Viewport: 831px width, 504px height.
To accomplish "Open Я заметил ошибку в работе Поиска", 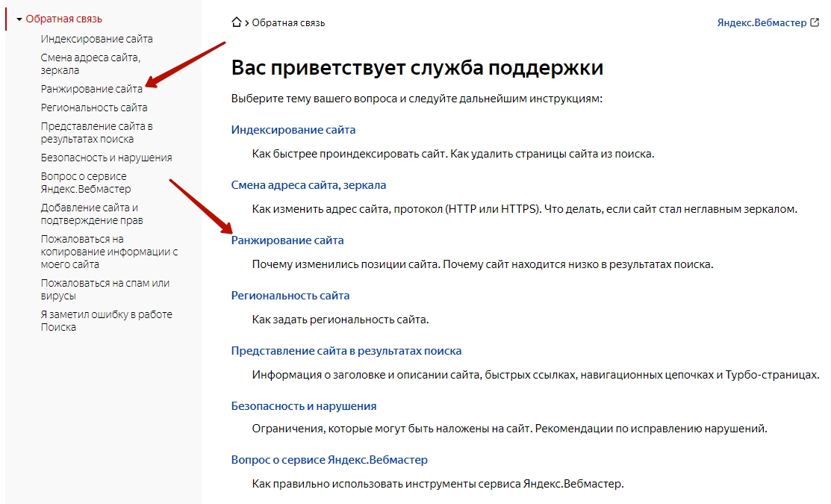I will 107,320.
